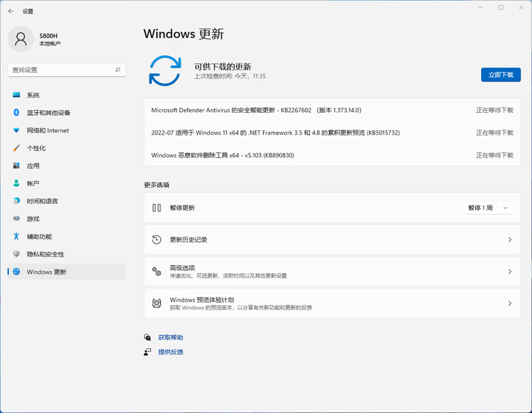Go to 隐私和安全性 settings page
532x413 pixels.
[x=66, y=254]
